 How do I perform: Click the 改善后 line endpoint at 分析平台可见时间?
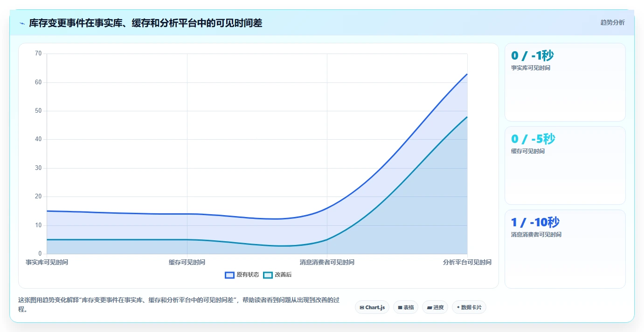[x=467, y=117]
